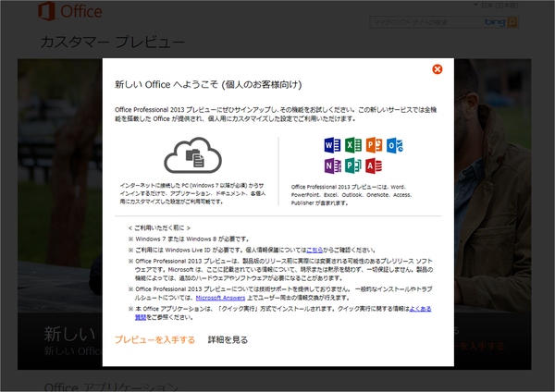555x392 pixels.
Task: Click the 詳細を見る link
Action: (228, 339)
